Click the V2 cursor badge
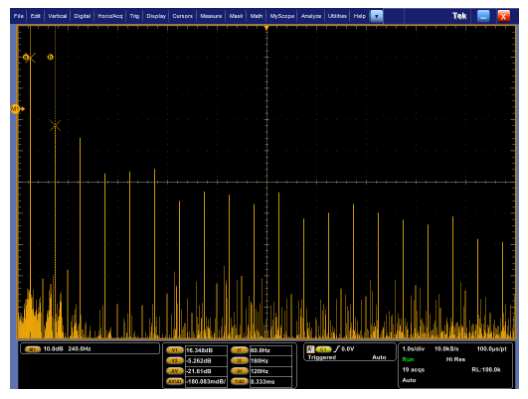The width and height of the screenshot is (528, 399). [175, 361]
